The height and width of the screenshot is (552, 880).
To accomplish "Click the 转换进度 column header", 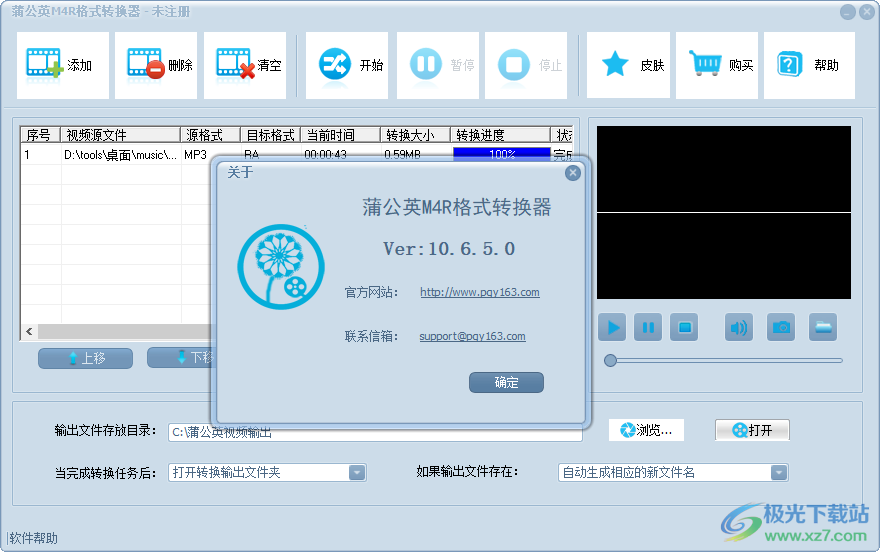I will click(x=501, y=135).
